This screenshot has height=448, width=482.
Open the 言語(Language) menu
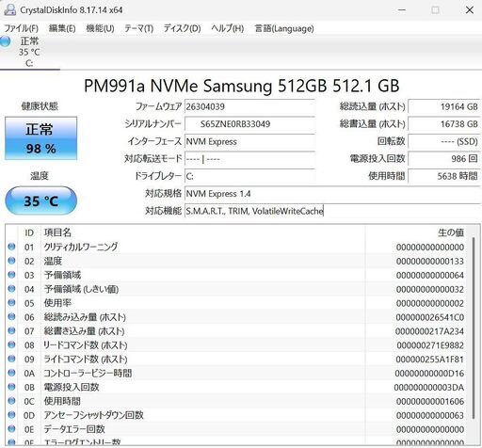tap(284, 28)
